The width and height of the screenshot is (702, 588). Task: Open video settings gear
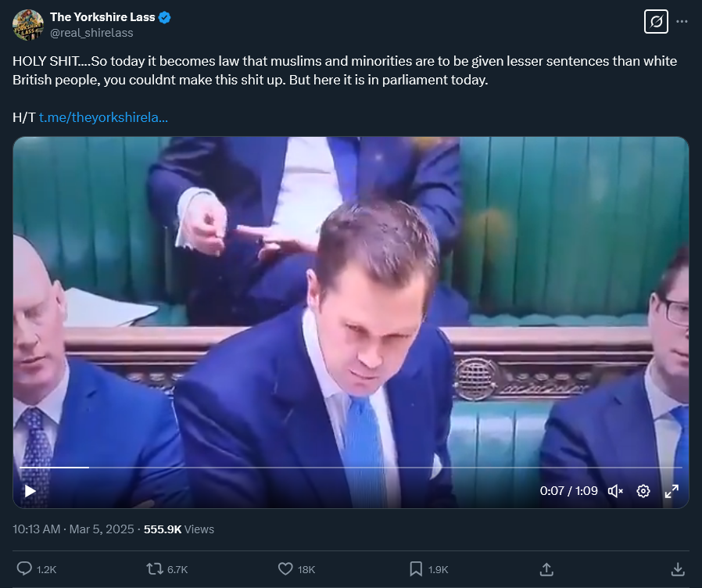(x=643, y=491)
